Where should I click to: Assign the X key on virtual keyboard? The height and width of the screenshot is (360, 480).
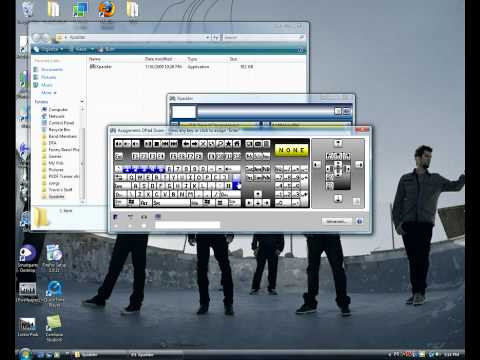coord(148,194)
